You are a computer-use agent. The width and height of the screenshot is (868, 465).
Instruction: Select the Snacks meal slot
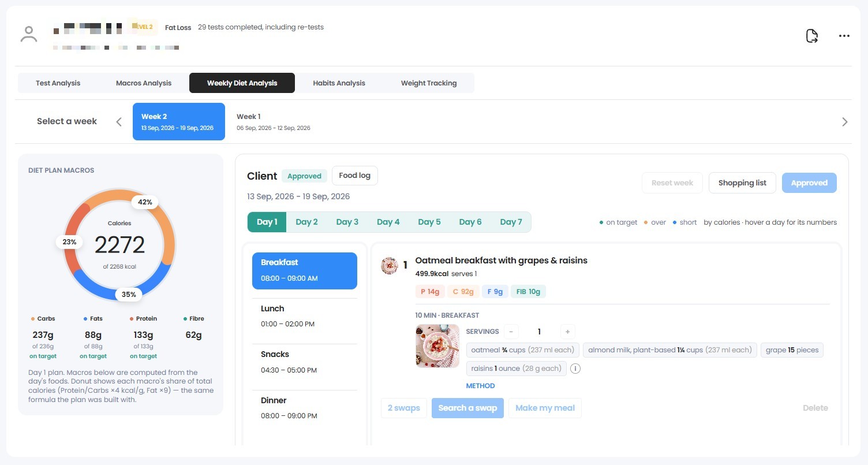click(x=305, y=362)
